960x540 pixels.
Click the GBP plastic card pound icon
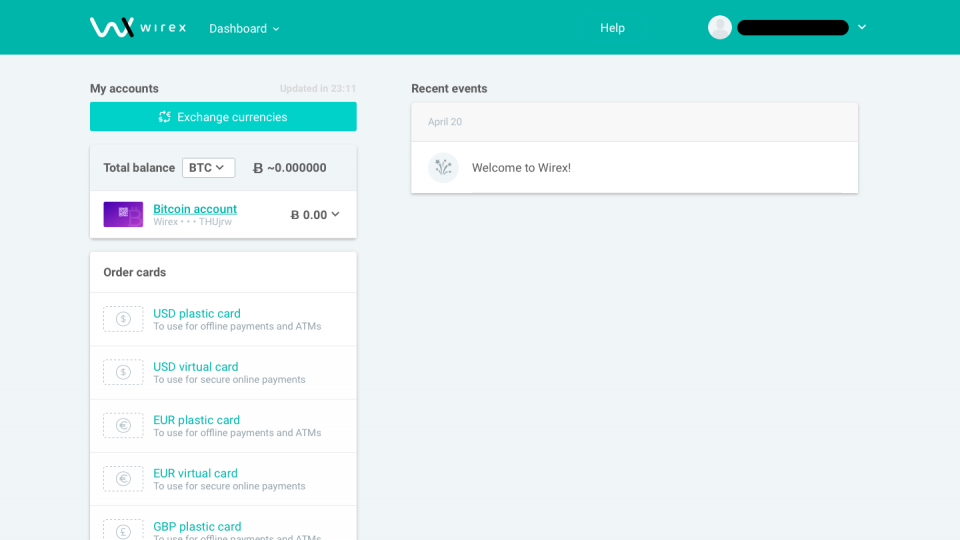(x=123, y=530)
